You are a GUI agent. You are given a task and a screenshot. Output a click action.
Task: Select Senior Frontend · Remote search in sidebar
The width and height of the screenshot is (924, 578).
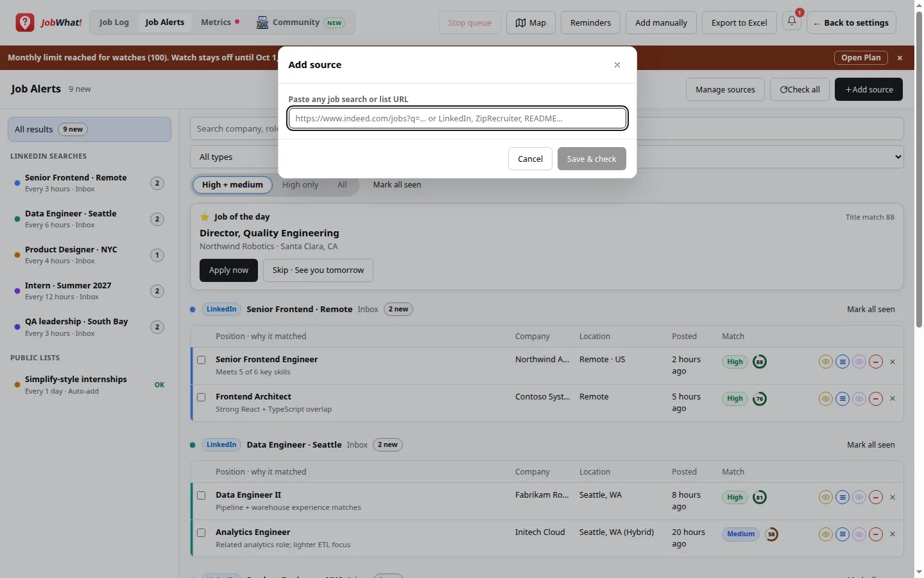click(x=89, y=183)
